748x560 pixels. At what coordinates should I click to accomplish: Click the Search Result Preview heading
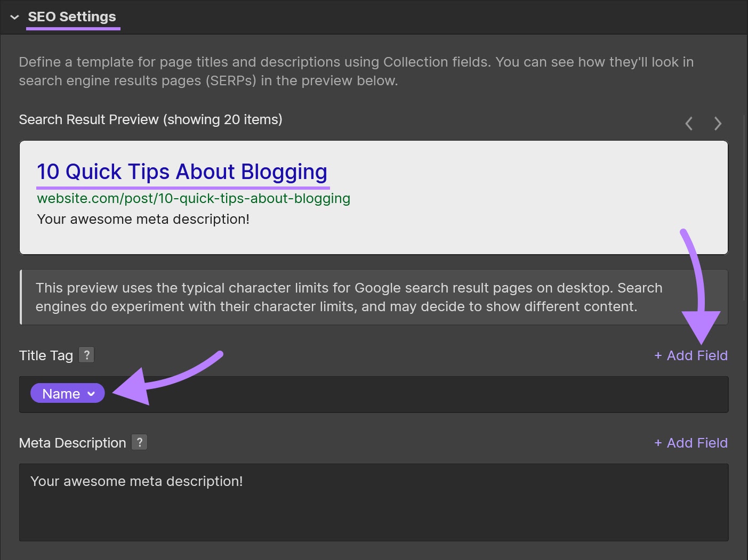[x=150, y=119]
